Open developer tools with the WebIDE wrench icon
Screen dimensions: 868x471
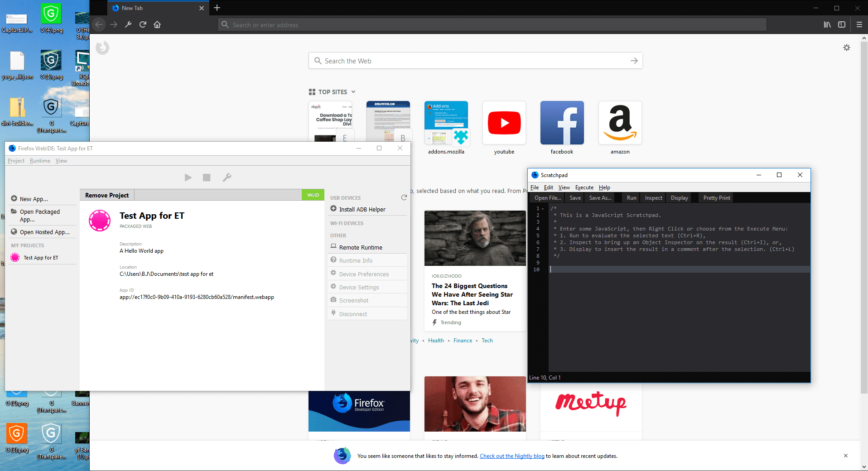pyautogui.click(x=227, y=178)
